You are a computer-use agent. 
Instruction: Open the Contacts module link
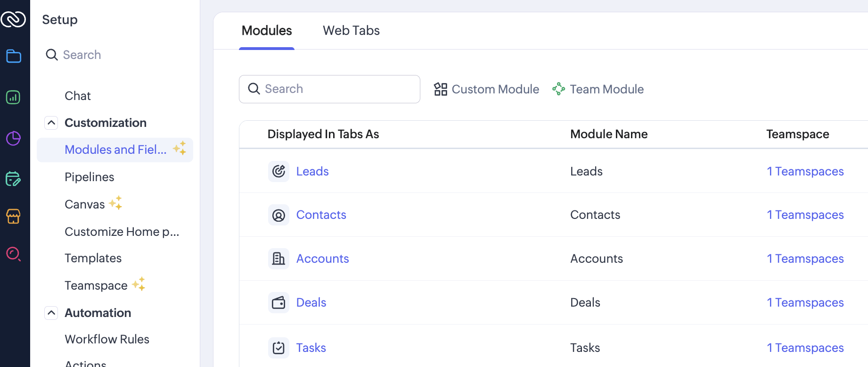321,215
